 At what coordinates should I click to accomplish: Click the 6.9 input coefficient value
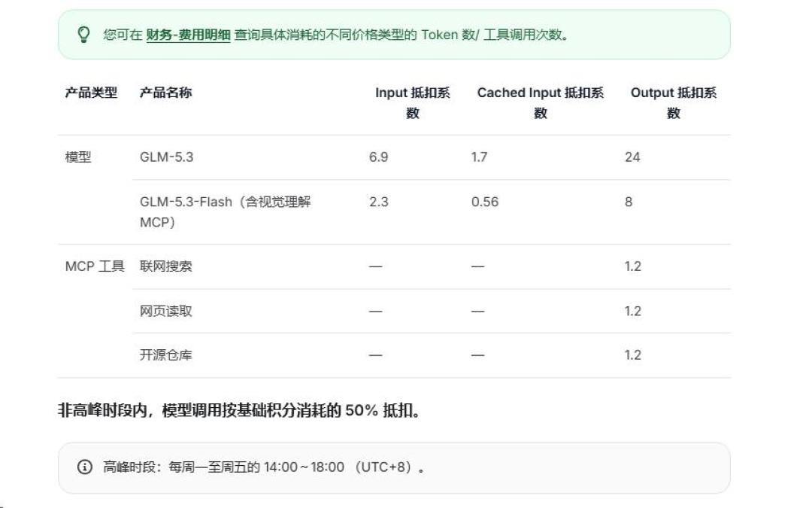(378, 157)
